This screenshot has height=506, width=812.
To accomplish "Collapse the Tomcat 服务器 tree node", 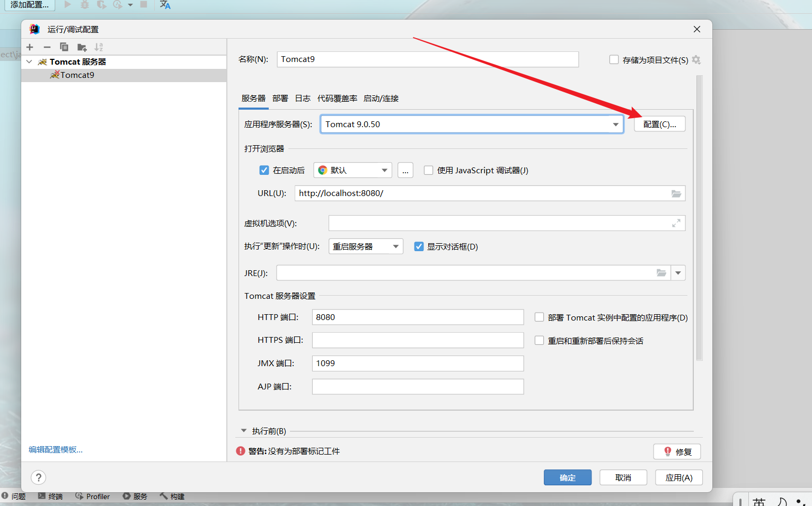I will pos(29,62).
